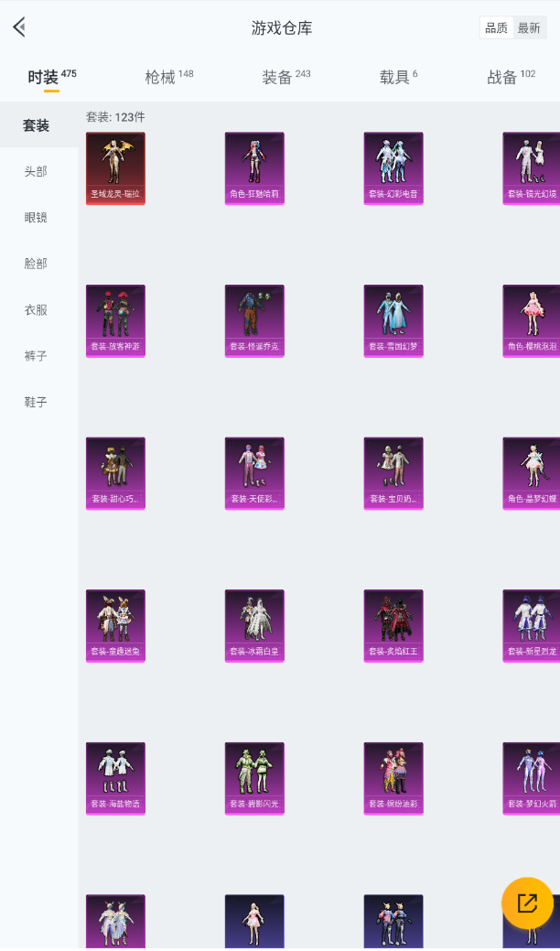Open the 角色-樱桃泡泡 item
Screen dimensions: 560x951
click(x=532, y=321)
